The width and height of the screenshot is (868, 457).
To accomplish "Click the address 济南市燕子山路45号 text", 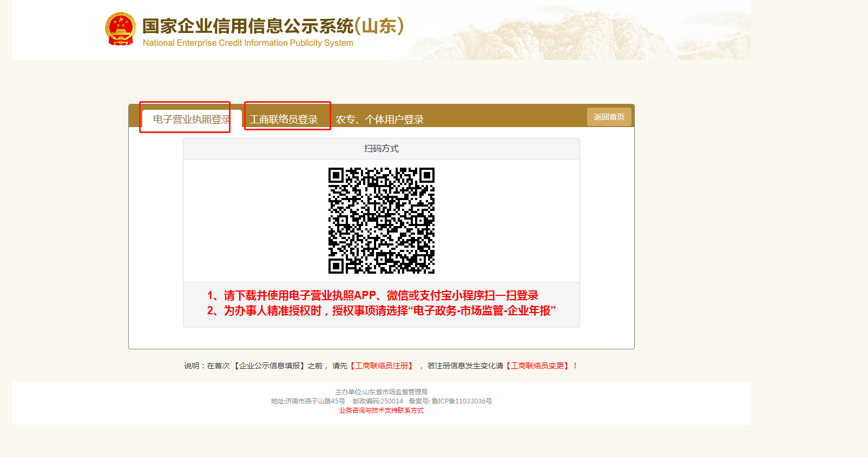I will coord(308,401).
